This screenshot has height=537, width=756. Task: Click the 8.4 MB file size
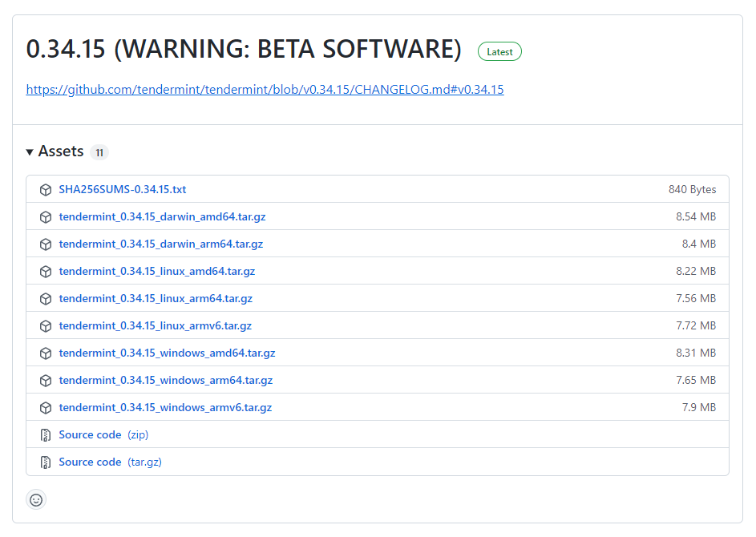pos(698,244)
